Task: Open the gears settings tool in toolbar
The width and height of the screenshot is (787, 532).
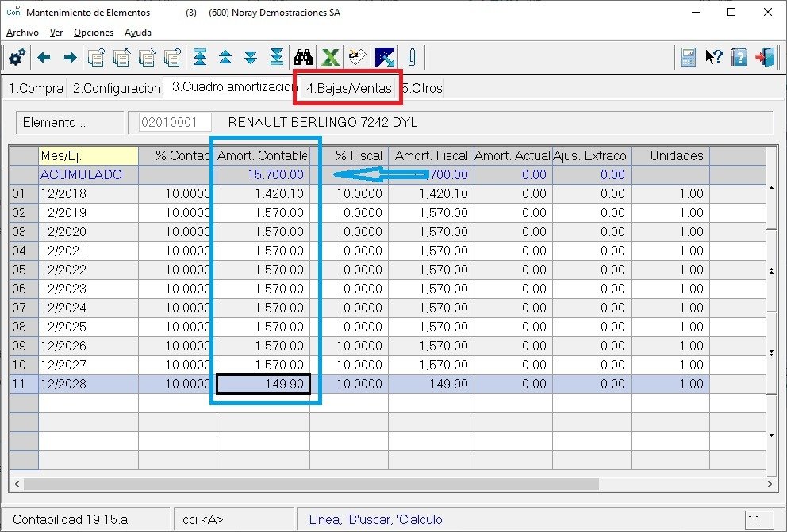Action: (x=17, y=58)
